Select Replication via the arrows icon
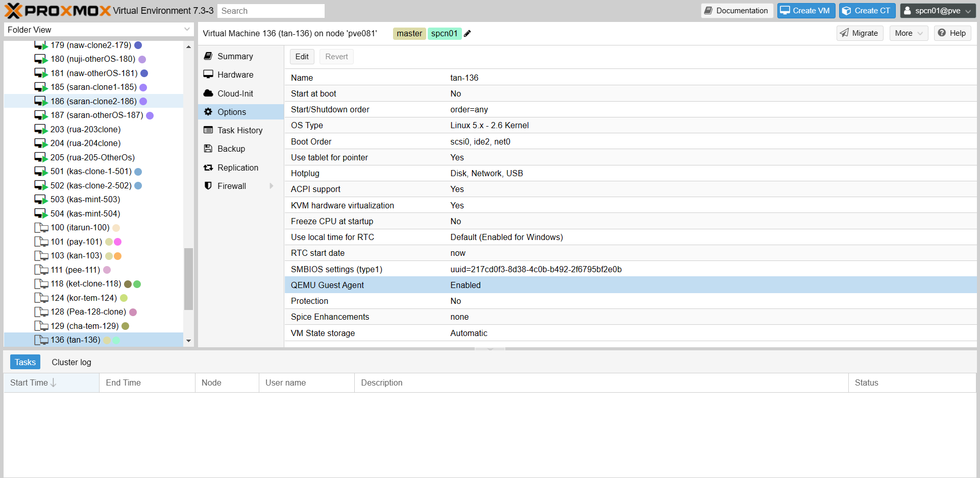Screen dimensions: 980x478 208,168
